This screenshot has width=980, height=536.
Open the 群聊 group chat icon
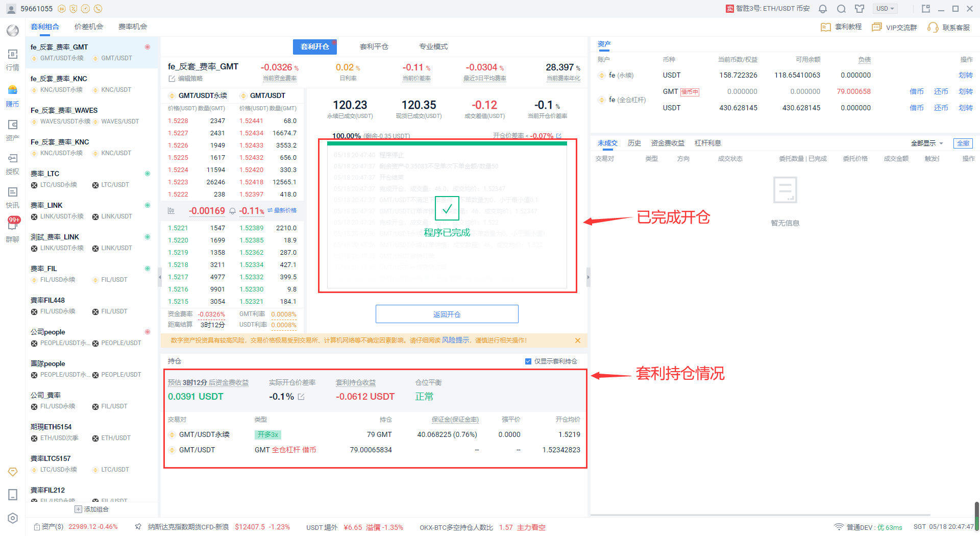(x=12, y=231)
